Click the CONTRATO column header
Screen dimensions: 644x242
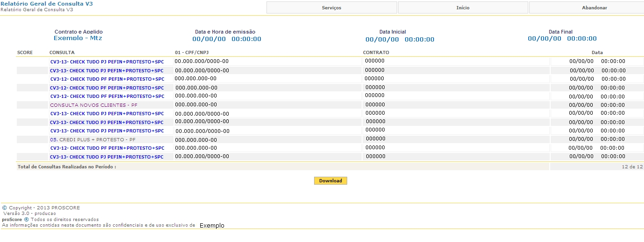pyautogui.click(x=376, y=53)
